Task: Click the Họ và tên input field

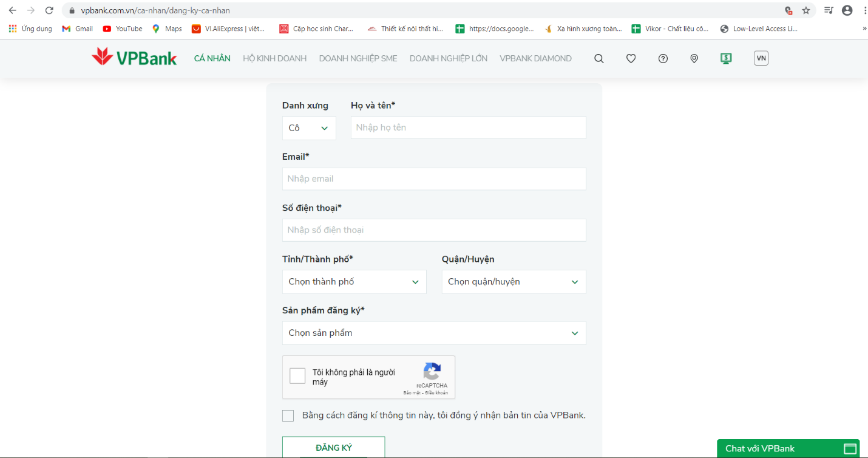Action: pyautogui.click(x=469, y=128)
